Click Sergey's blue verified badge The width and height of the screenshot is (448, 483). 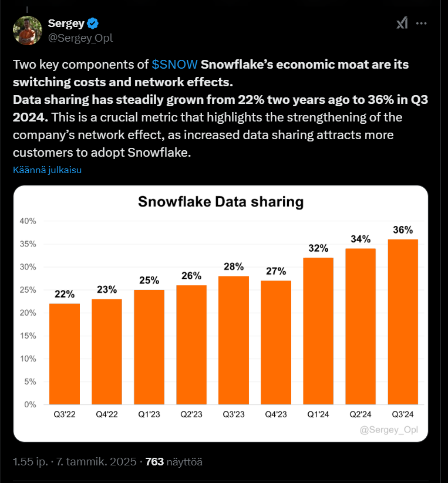tap(93, 23)
